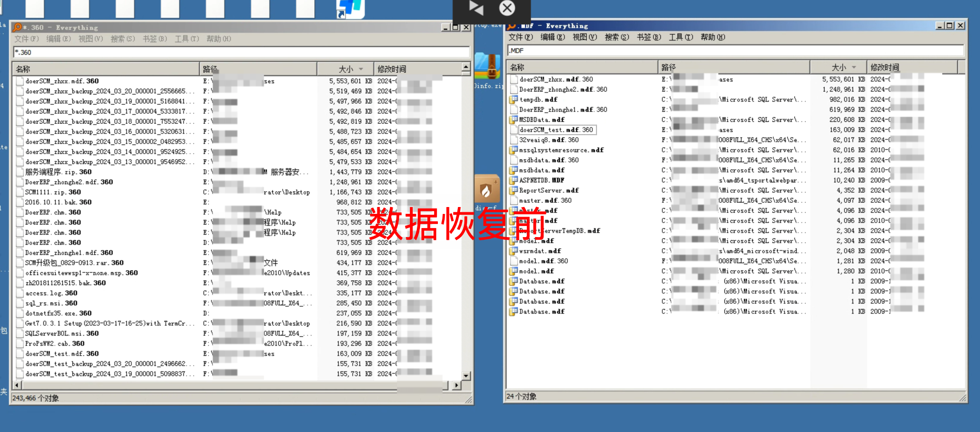Select the officesuitewwspl-x-none.msp.360 file icon
Screen dimensions: 980x432
(x=20, y=273)
